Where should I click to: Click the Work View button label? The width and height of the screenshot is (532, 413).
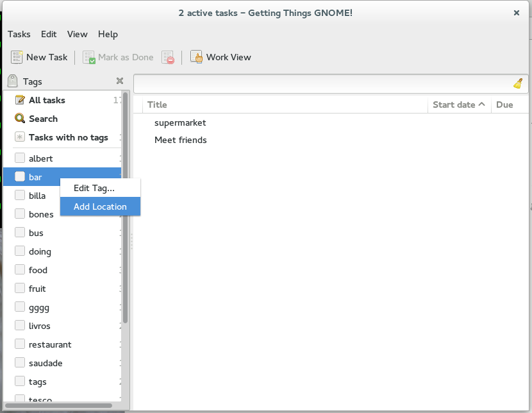tap(229, 57)
